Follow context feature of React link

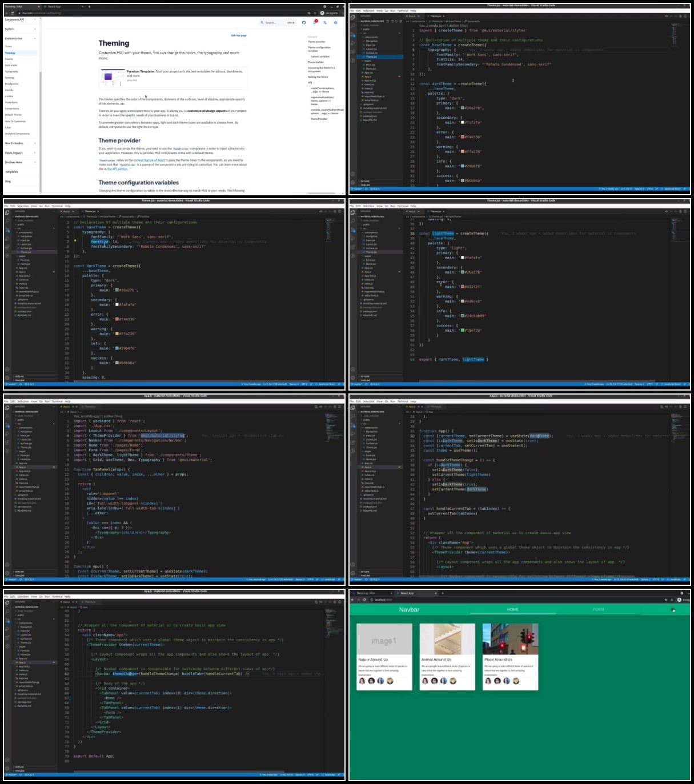149,160
